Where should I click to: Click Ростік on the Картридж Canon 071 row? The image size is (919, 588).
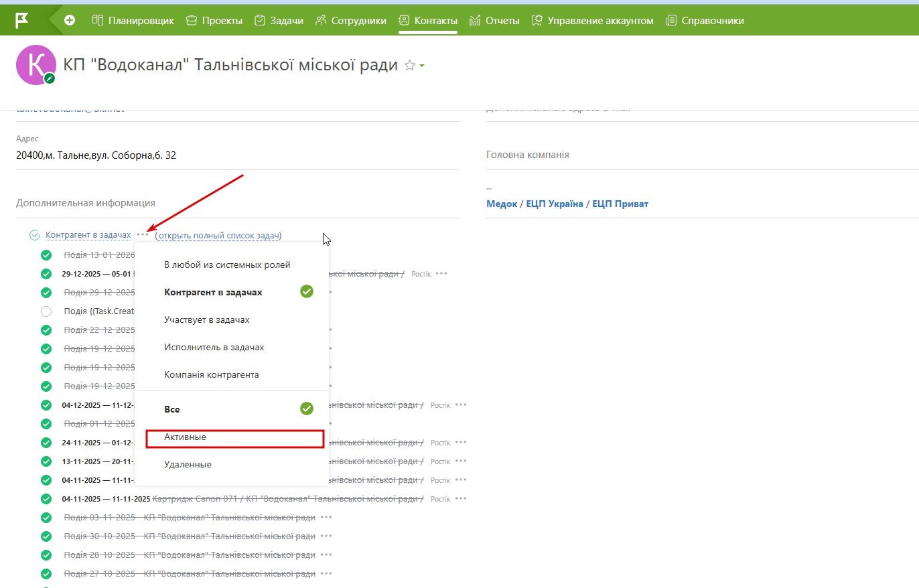pyautogui.click(x=441, y=499)
